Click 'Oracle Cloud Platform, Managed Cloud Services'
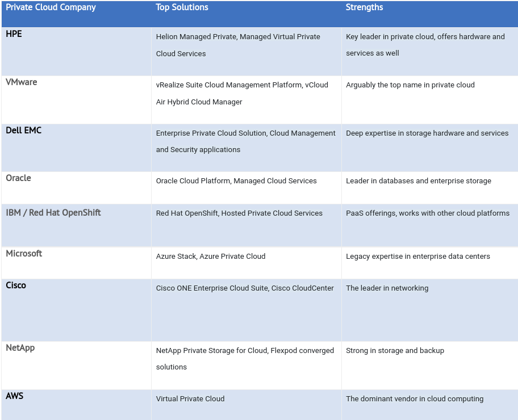 point(236,181)
